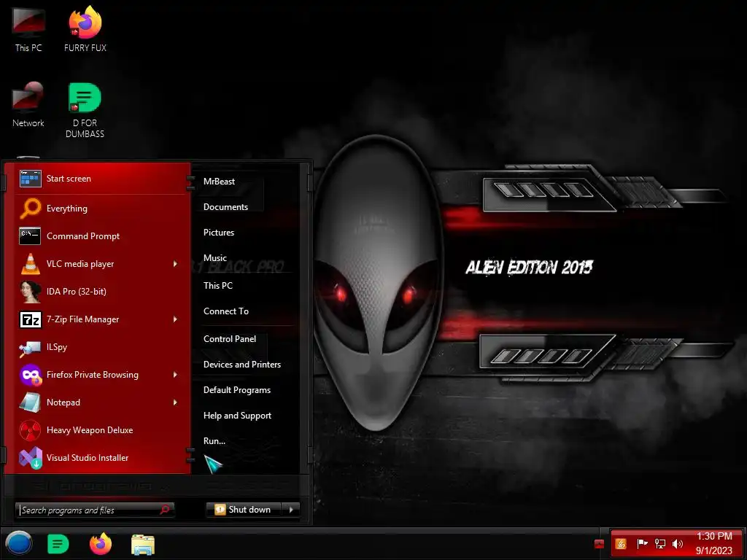Click the 9/1/2023 date in the tray

(713, 551)
